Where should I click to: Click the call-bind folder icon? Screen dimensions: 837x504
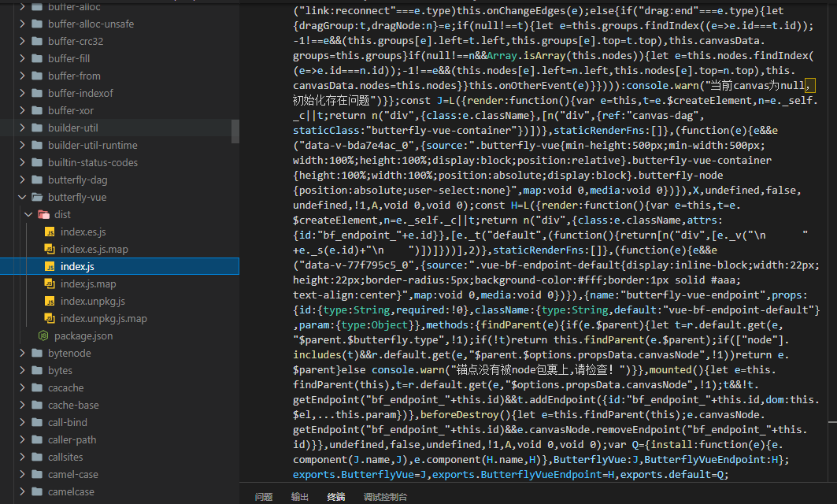pyautogui.click(x=37, y=422)
